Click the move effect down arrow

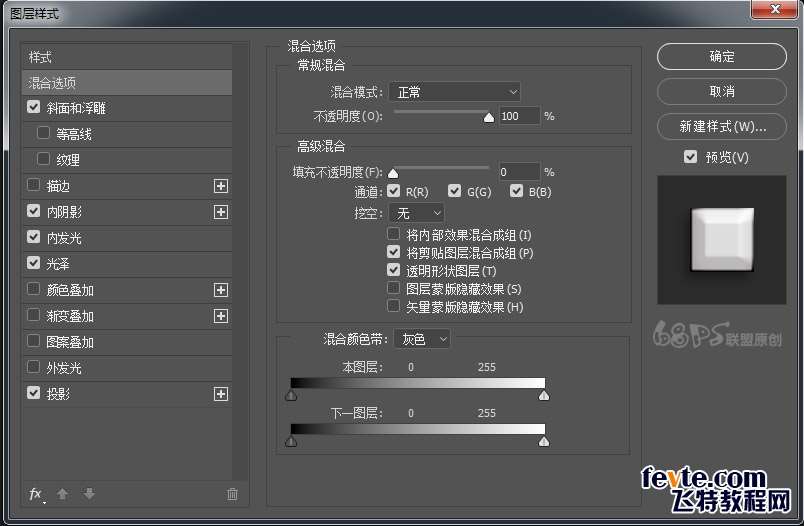click(x=89, y=493)
